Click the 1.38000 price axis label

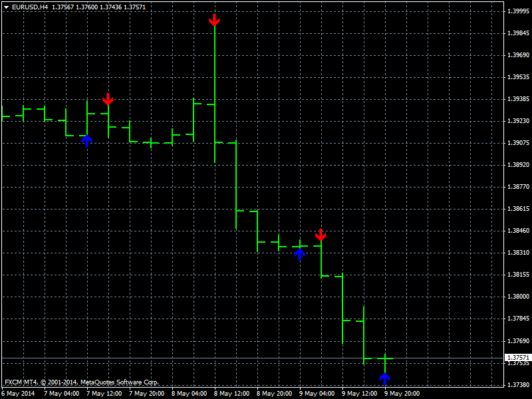click(x=518, y=297)
